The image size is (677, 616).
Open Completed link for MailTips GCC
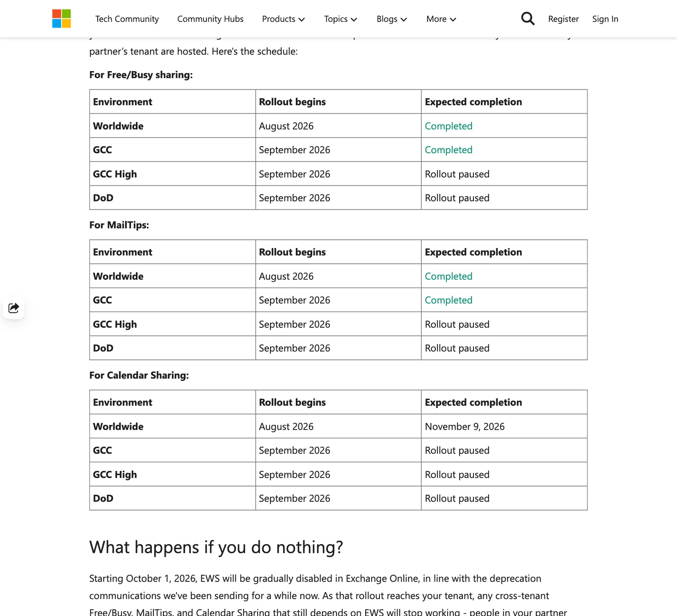click(x=449, y=300)
